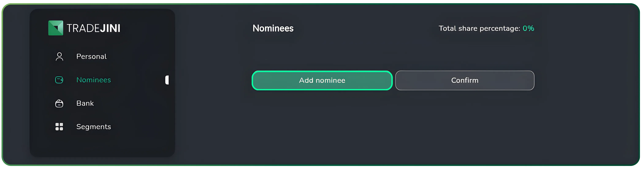Click the scroll indicator beside Nominees
The width and height of the screenshot is (644, 169).
(167, 80)
